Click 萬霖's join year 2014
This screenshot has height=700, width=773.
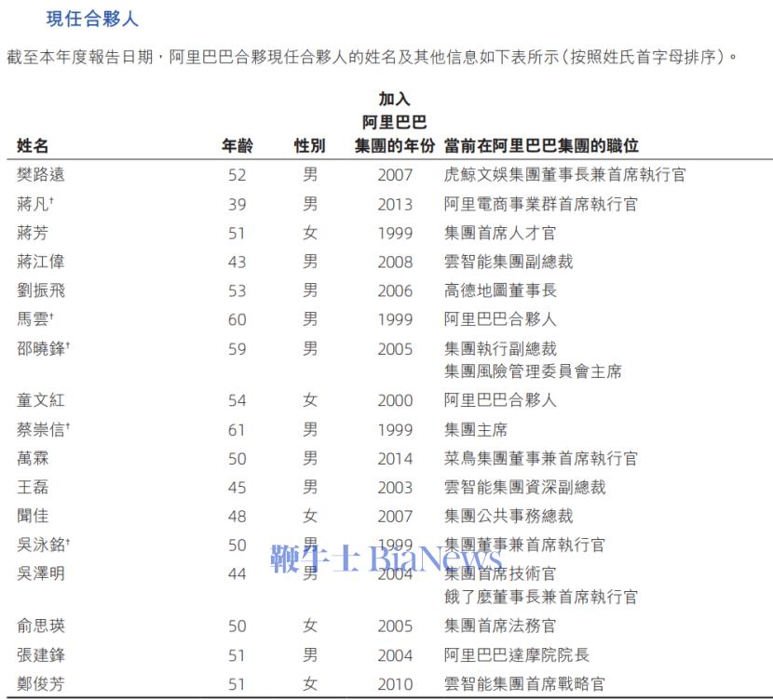click(x=395, y=459)
